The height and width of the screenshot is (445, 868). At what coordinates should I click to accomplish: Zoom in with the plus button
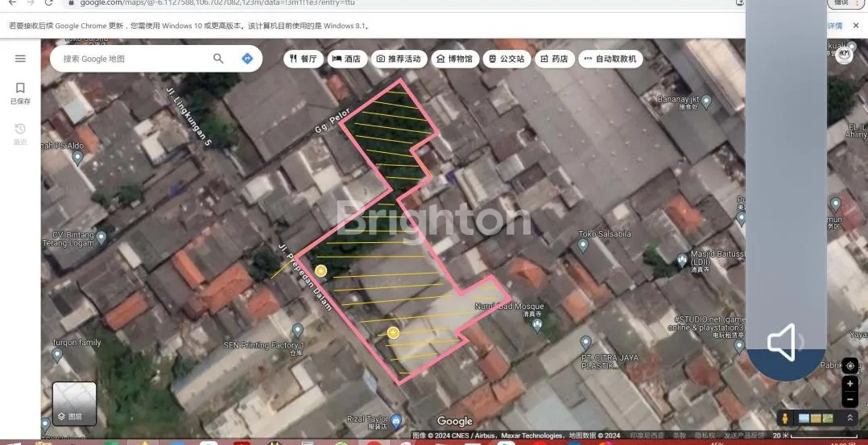pyautogui.click(x=849, y=385)
